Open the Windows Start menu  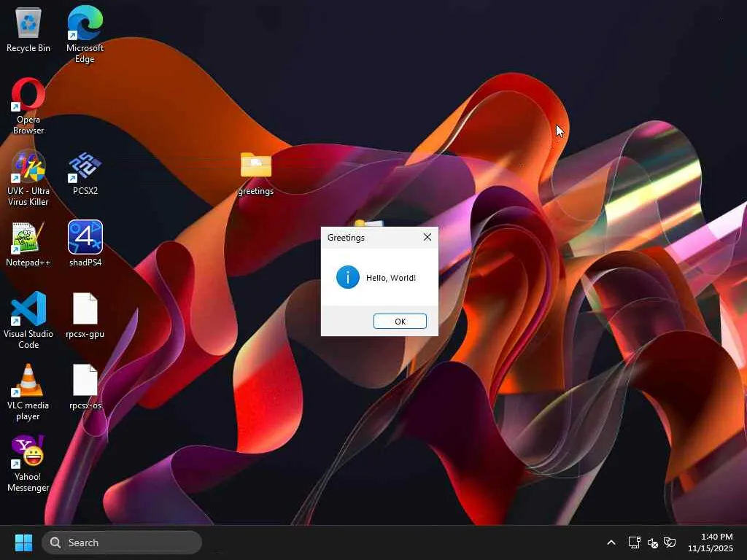point(23,542)
